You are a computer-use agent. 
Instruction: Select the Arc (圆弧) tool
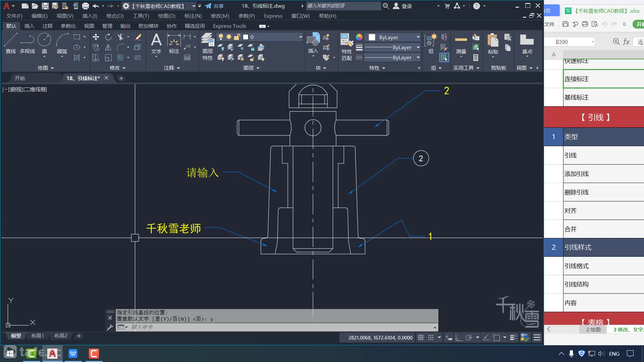[x=62, y=43]
